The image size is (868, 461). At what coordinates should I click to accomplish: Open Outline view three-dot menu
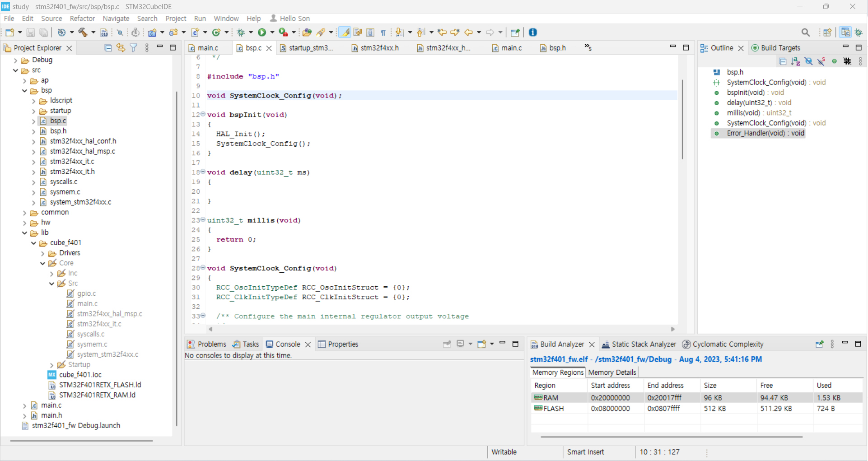tap(860, 61)
